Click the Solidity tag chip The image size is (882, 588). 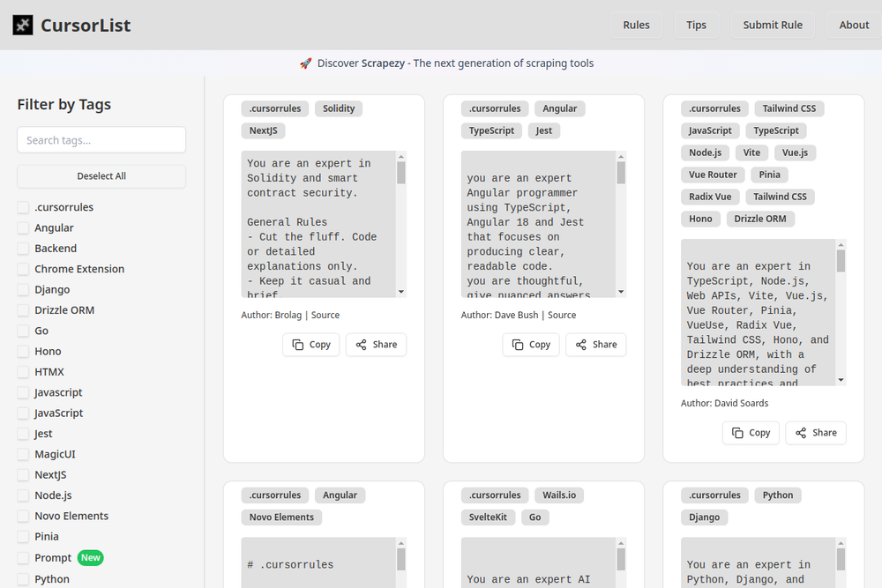339,108
